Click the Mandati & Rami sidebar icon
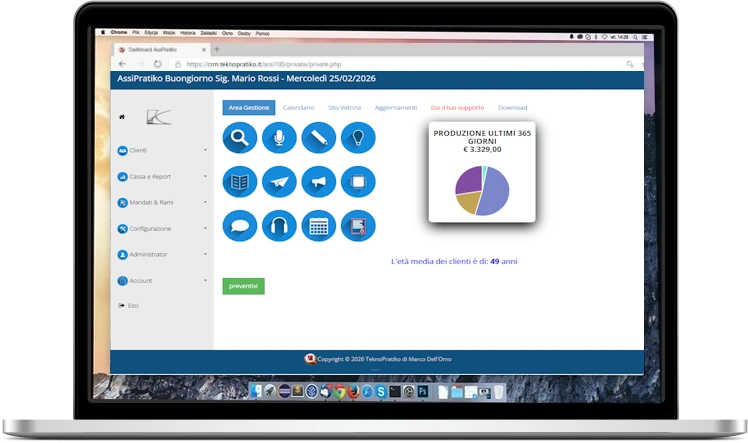This screenshot has height=443, width=748. pyautogui.click(x=122, y=202)
